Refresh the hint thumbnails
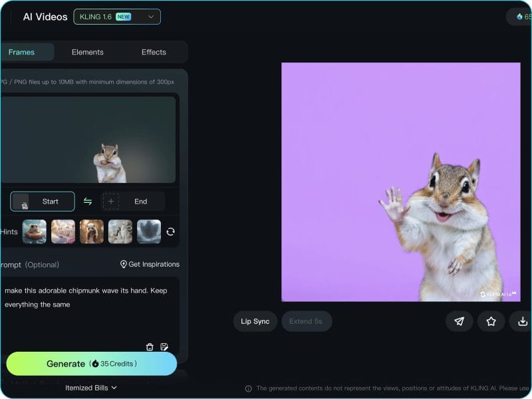This screenshot has width=532, height=399. 170,231
